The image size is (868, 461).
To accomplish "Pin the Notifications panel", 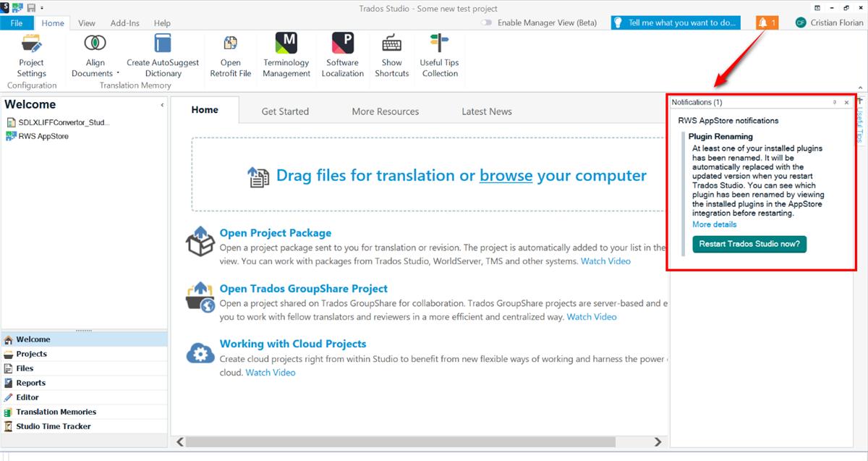I will pyautogui.click(x=835, y=103).
